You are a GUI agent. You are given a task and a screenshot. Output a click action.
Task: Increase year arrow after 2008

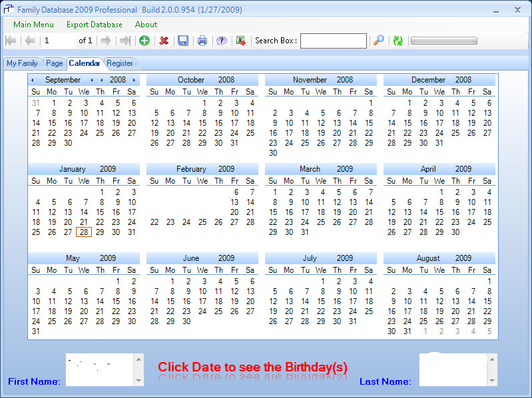(x=134, y=81)
